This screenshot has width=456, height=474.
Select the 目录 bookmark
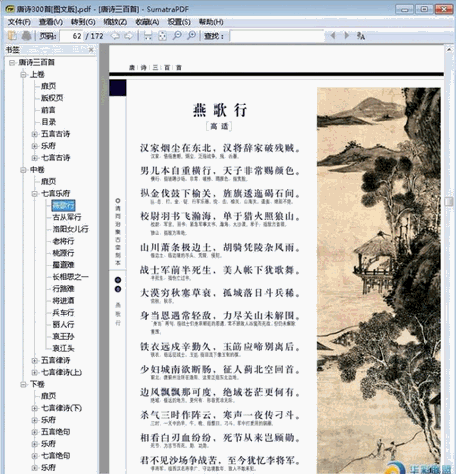tap(48, 122)
